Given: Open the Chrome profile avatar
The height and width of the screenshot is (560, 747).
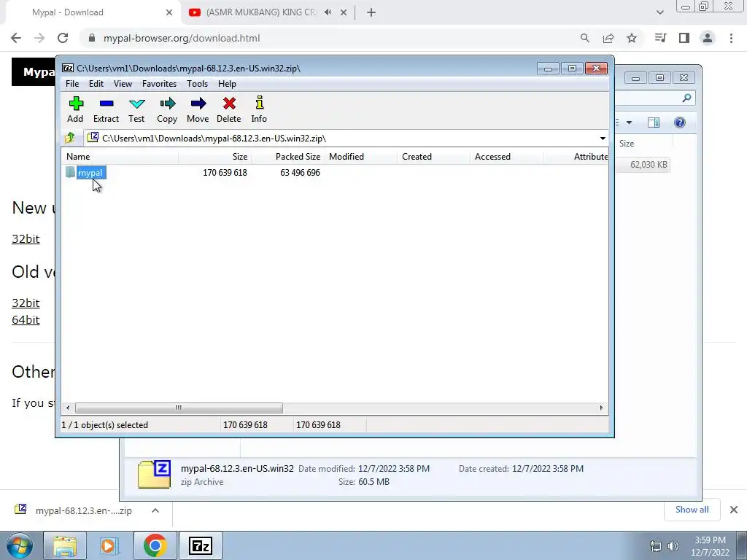Looking at the screenshot, I should 708,38.
